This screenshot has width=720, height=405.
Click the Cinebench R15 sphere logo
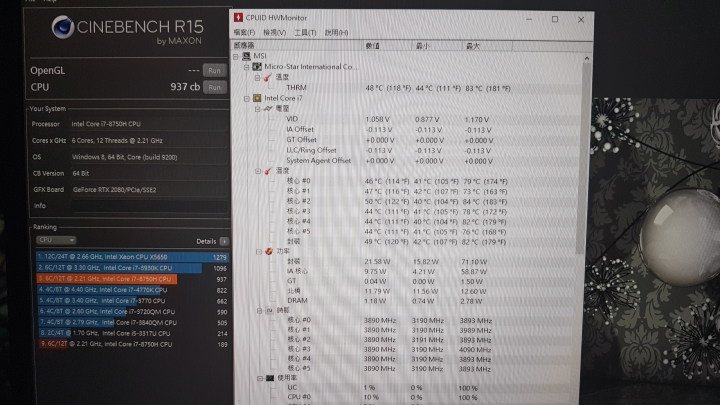tap(62, 27)
